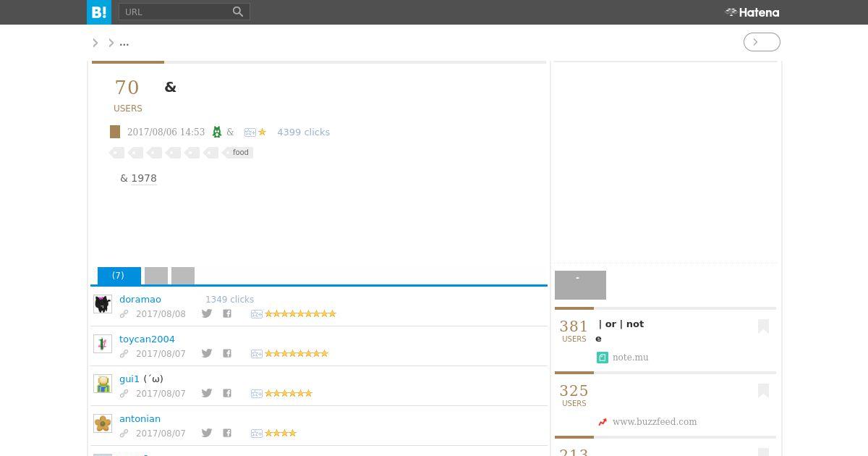The height and width of the screenshot is (456, 868).
Task: Open toycan2004's user profile link
Action: pos(147,339)
